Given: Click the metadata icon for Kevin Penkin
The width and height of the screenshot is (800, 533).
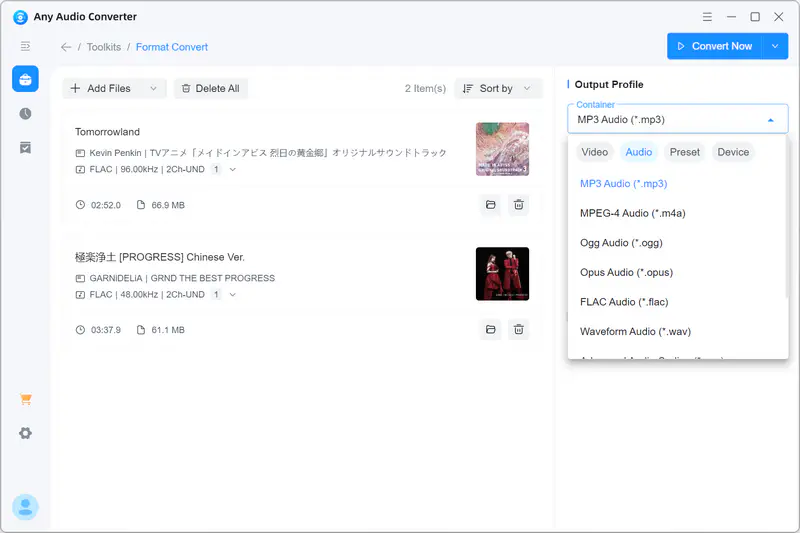Looking at the screenshot, I should (80, 153).
